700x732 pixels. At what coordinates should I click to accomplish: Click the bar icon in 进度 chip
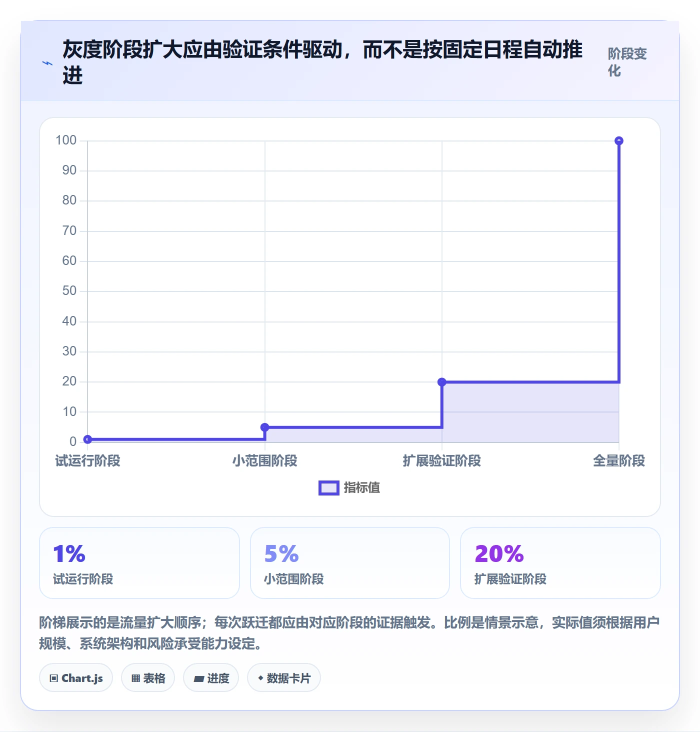[x=199, y=679]
